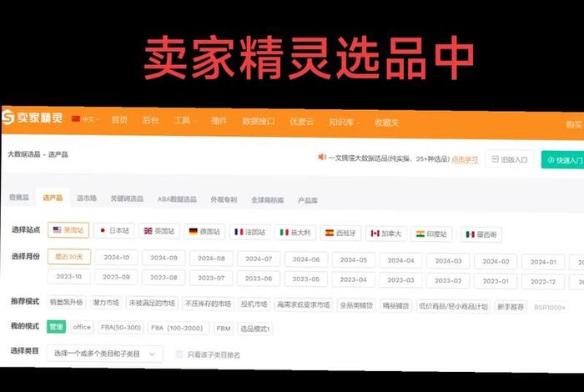This screenshot has width=584, height=392.
Task: Click the 卖家精灵 logo
Action: [x=33, y=118]
